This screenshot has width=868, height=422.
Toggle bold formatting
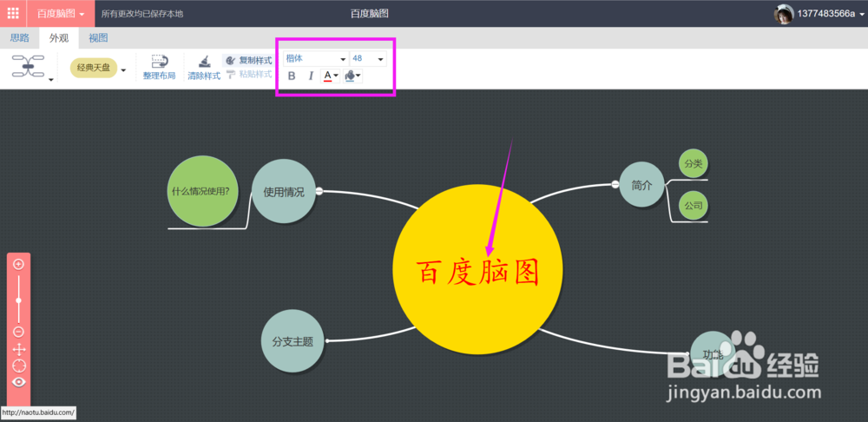292,76
